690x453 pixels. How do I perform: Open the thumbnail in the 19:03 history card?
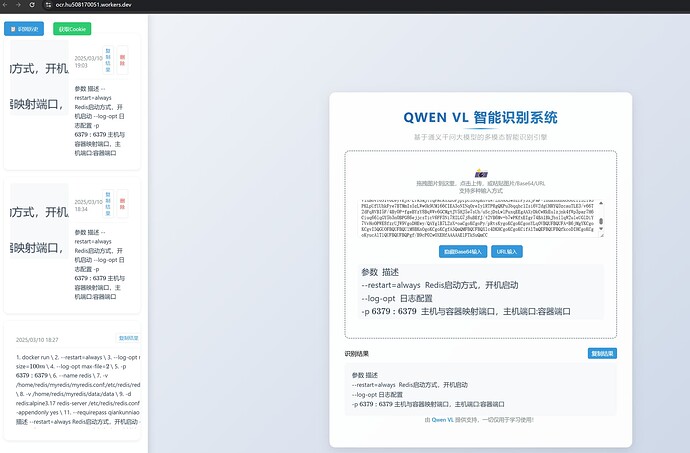(x=39, y=78)
